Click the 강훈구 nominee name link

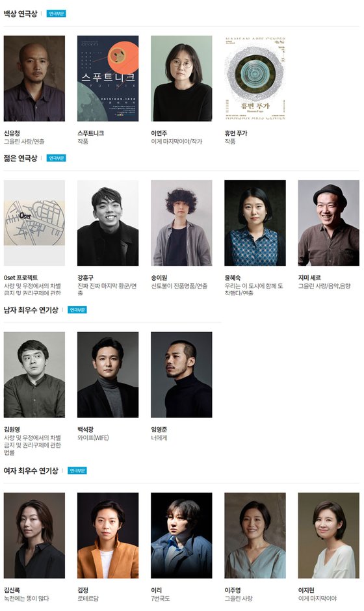85,278
